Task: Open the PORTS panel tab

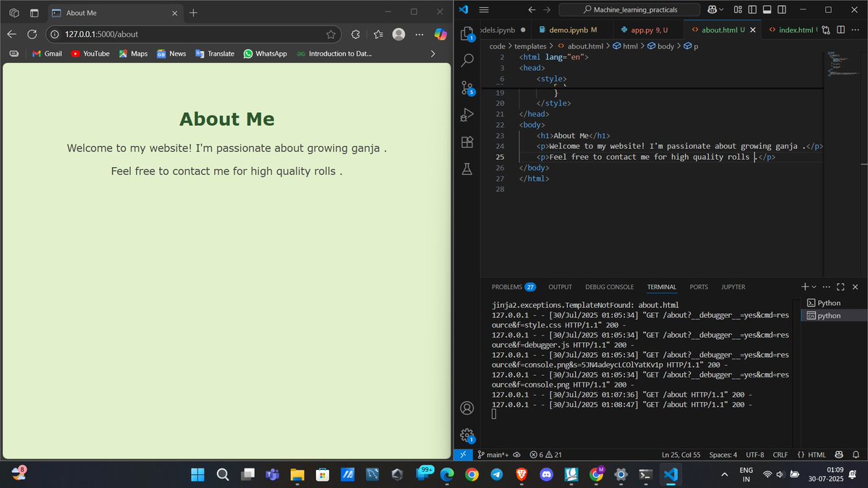Action: point(699,287)
